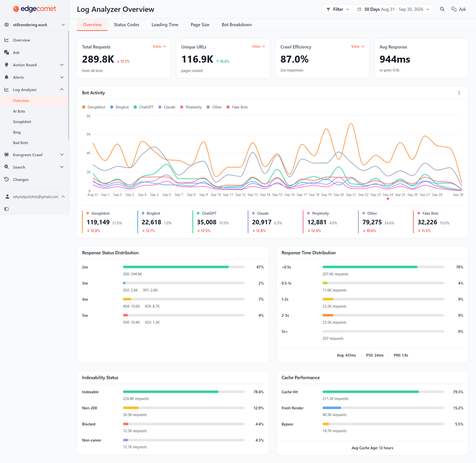476x463 pixels.
Task: Click the calendar icon in date range
Action: tap(359, 9)
